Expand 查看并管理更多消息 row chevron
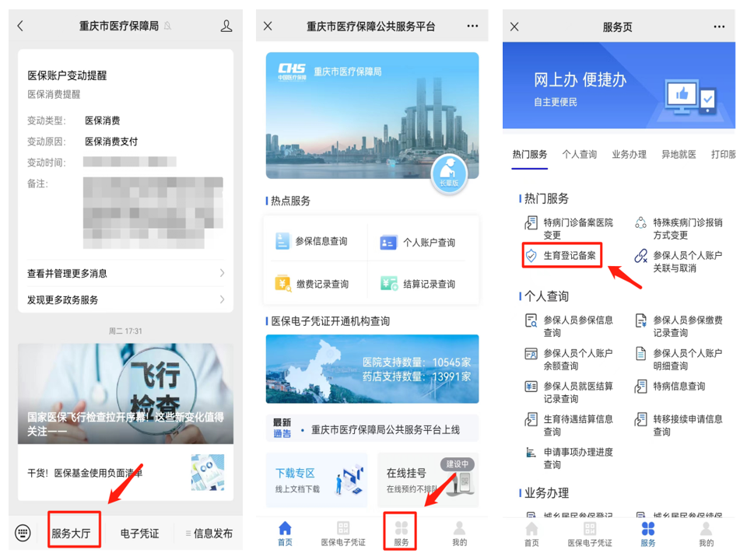Viewport: 747px width, 560px height. (222, 273)
